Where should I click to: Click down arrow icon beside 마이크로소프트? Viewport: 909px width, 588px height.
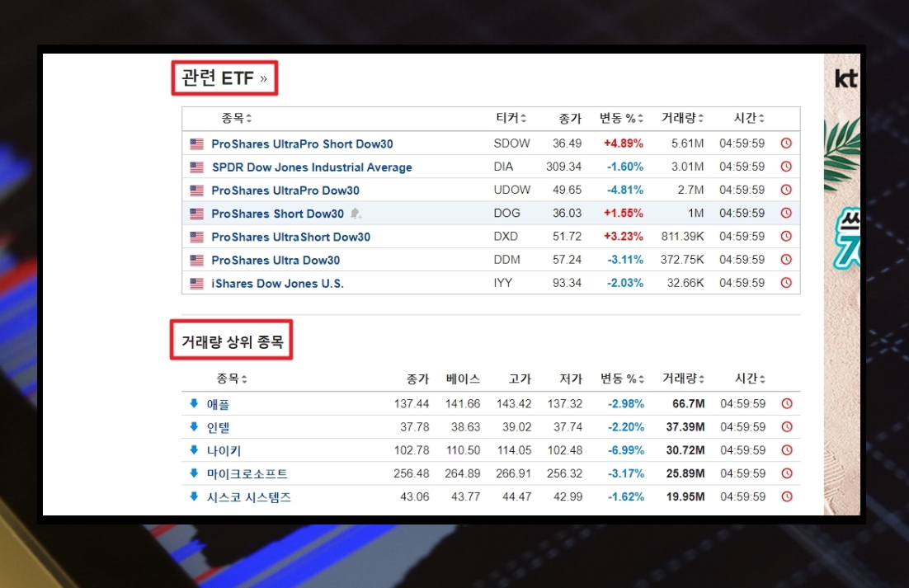point(194,473)
